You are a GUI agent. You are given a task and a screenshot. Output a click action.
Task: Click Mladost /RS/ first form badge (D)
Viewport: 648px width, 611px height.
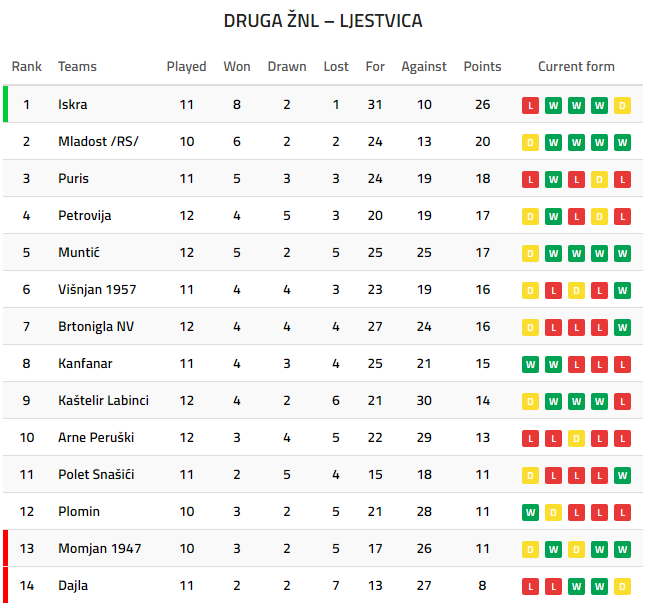pyautogui.click(x=530, y=142)
